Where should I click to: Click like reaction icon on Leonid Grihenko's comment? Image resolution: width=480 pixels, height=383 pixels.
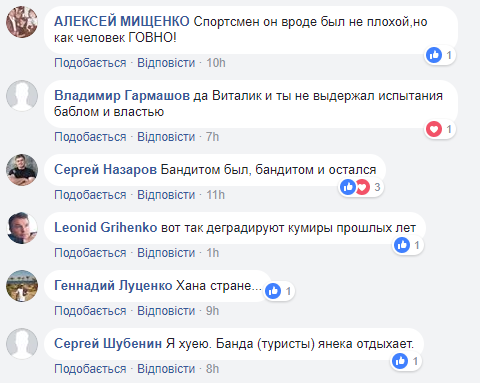click(402, 245)
